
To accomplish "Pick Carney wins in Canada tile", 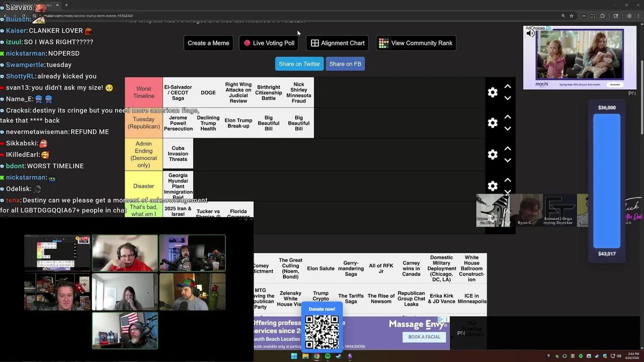I will (411, 268).
